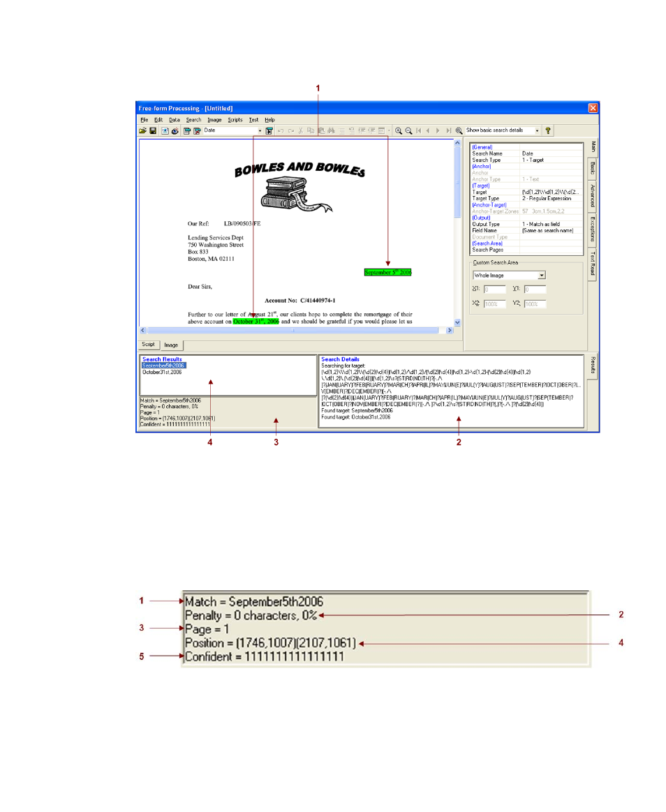This screenshot has width=666, height=812.
Task: Click the highlighted October 31st, 2006 date in document
Action: coord(256,322)
